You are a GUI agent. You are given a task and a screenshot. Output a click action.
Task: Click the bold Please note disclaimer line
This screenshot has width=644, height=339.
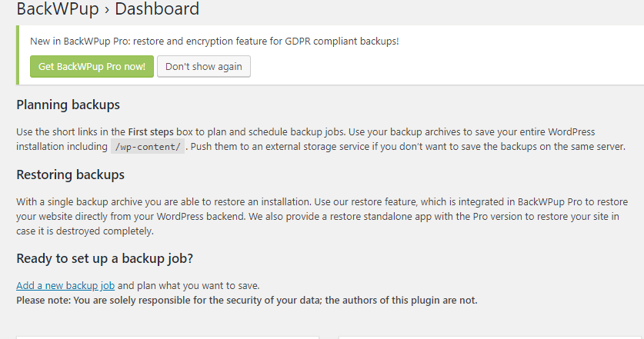click(x=247, y=300)
